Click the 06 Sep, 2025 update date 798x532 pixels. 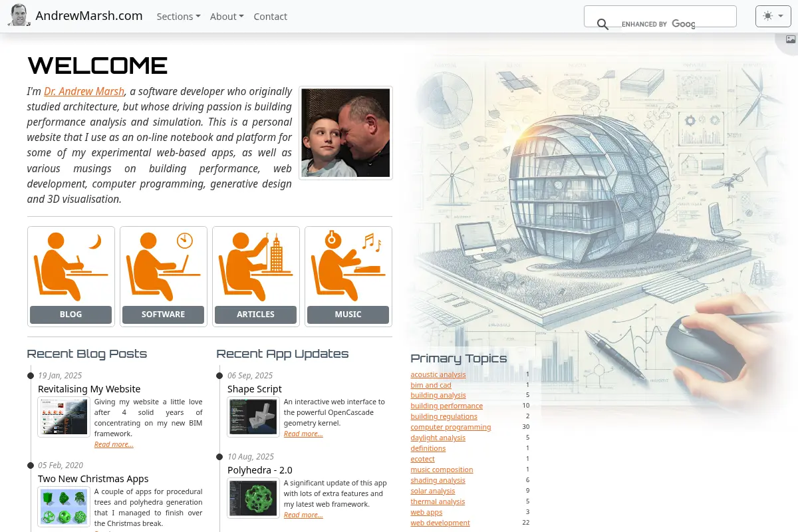250,376
